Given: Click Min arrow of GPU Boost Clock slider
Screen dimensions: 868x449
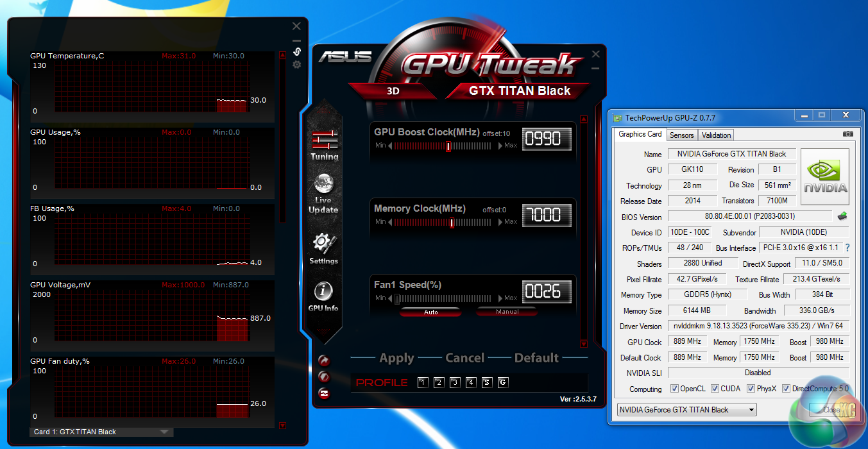Looking at the screenshot, I should (390, 146).
